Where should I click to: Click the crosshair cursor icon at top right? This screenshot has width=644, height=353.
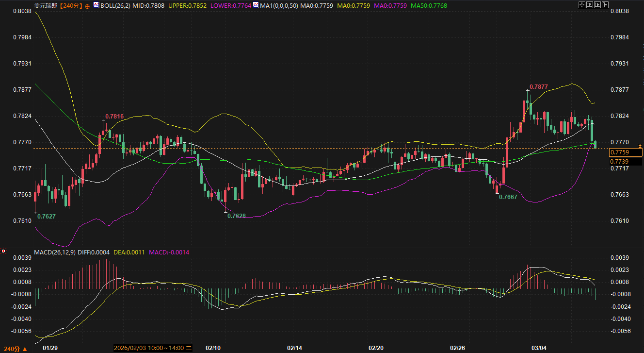pyautogui.click(x=582, y=5)
